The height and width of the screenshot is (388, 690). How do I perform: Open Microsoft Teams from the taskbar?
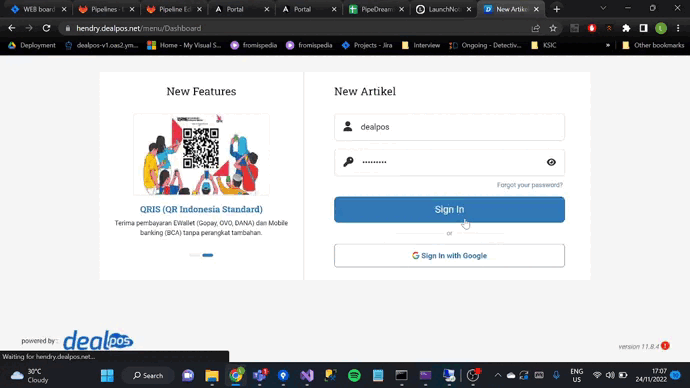[260, 376]
